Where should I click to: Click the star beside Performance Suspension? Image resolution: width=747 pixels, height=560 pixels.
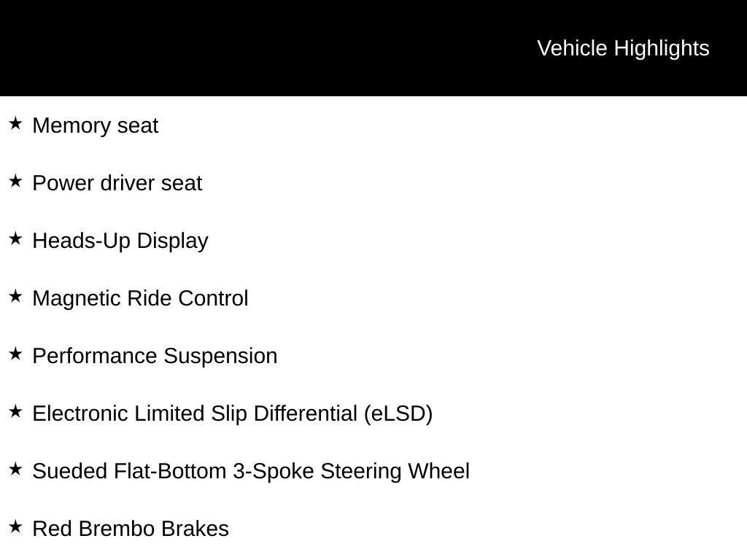tap(16, 354)
